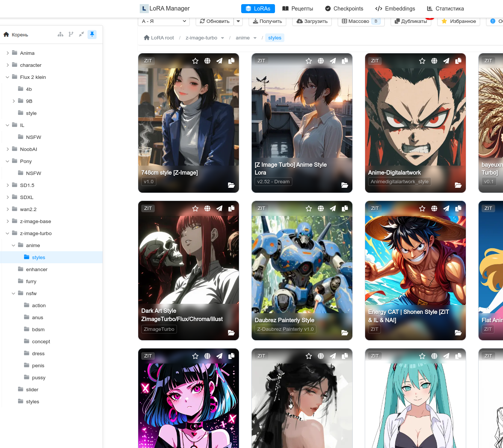Click the paper plane on 748cm style card

coord(219,61)
